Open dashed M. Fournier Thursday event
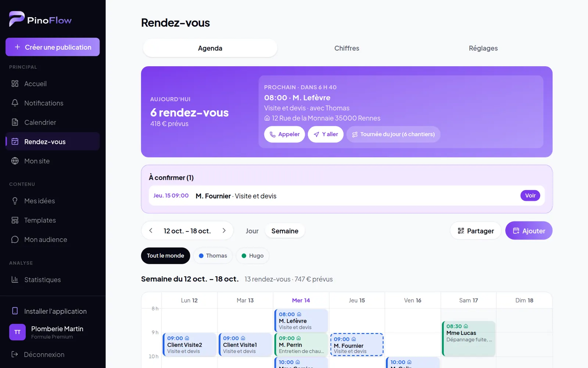The height and width of the screenshot is (368, 588). click(357, 345)
